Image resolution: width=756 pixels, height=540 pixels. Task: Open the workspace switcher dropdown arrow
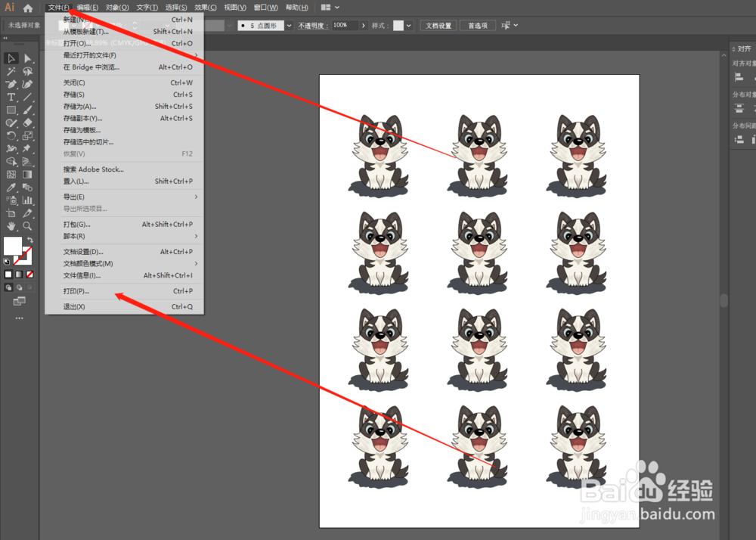[337, 8]
